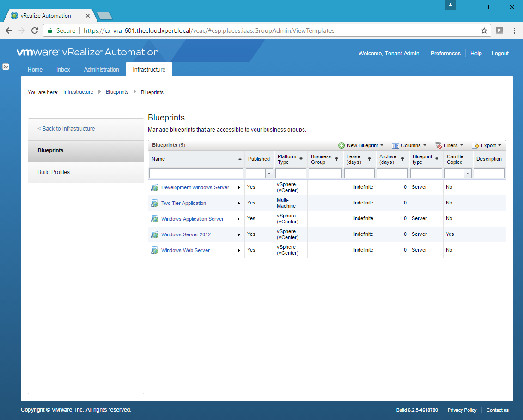Image resolution: width=523 pixels, height=420 pixels.
Task: Click the Columns grid icon in toolbar
Action: [395, 145]
